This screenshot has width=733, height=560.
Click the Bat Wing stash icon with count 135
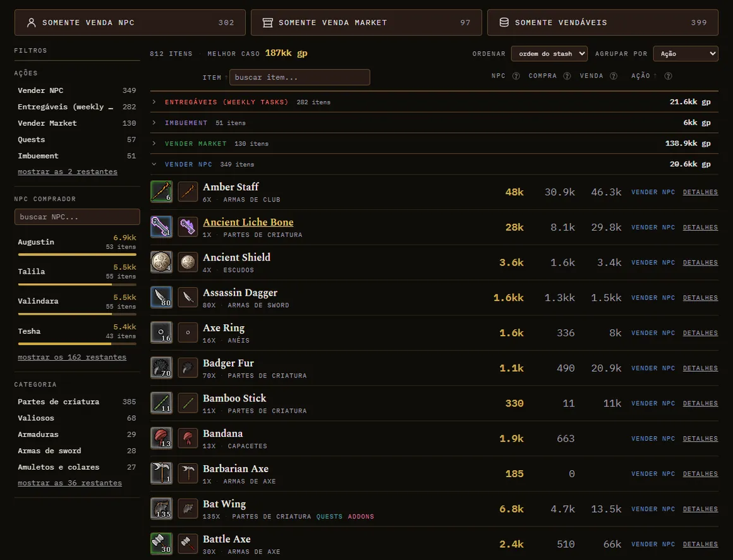click(x=161, y=509)
